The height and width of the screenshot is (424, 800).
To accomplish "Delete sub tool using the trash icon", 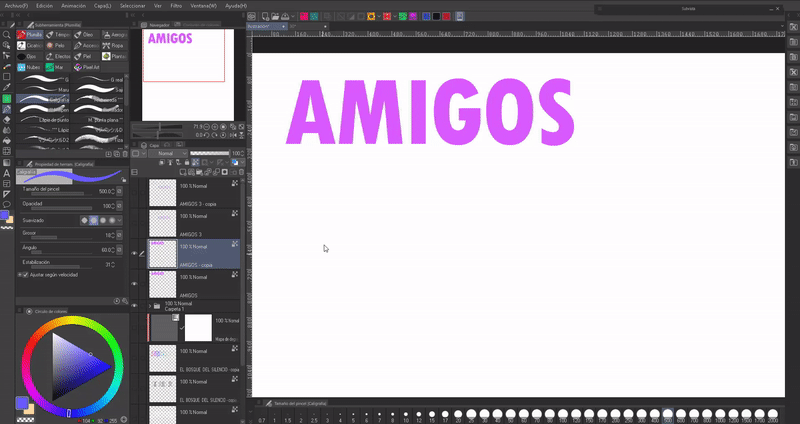I will pos(125,154).
